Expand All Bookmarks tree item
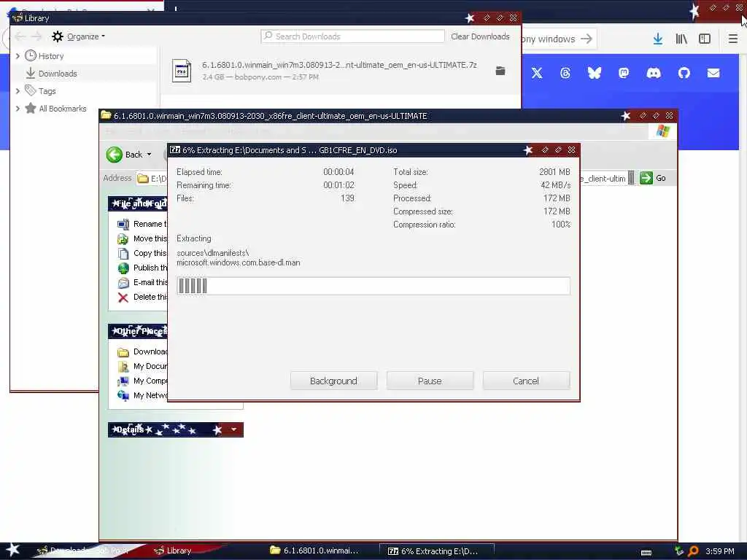Viewport: 747px width, 560px height. [18, 108]
